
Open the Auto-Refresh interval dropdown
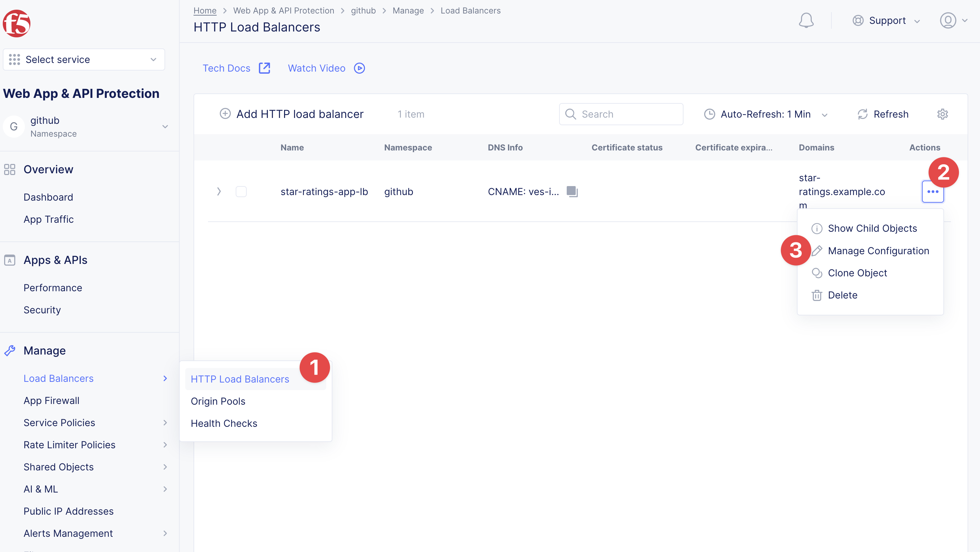(824, 114)
